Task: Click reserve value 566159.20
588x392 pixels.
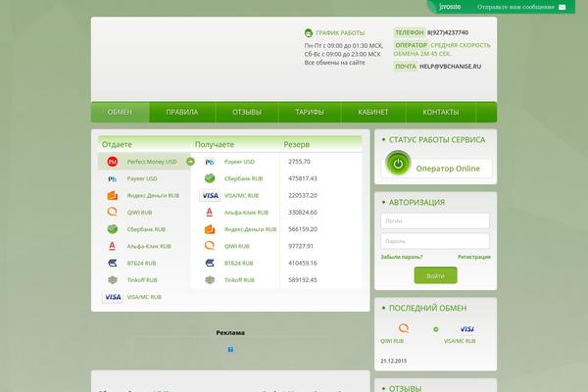Action: click(x=302, y=229)
